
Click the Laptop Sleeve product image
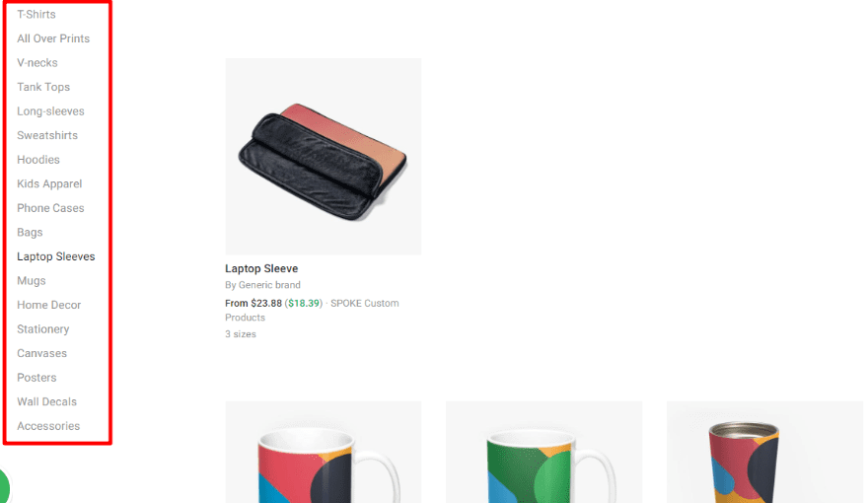tap(324, 157)
